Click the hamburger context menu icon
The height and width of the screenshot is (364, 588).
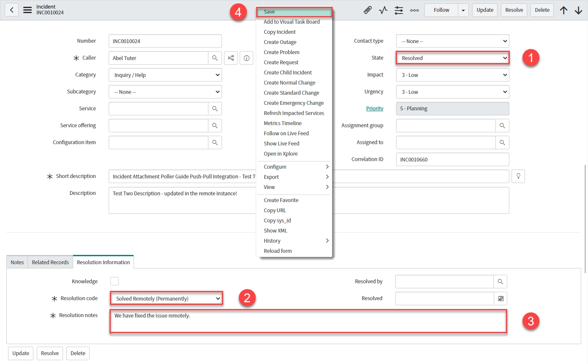27,10
